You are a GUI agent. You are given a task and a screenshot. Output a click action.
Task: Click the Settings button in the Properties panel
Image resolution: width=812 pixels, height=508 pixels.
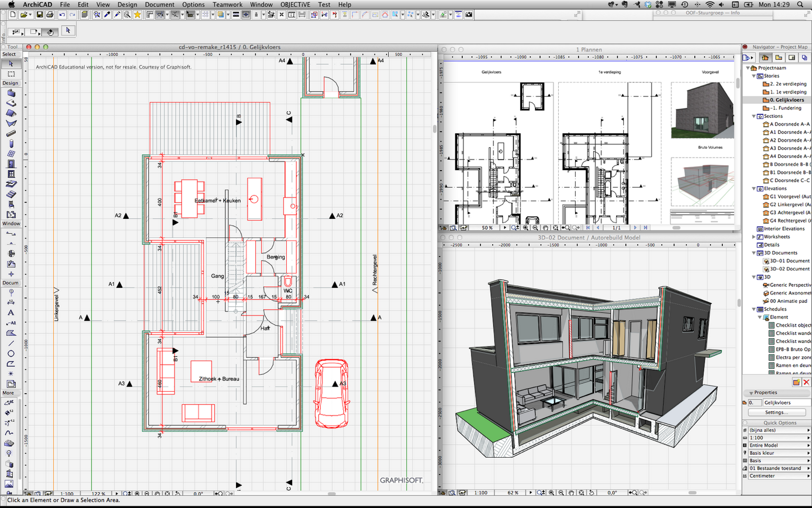[x=776, y=412]
